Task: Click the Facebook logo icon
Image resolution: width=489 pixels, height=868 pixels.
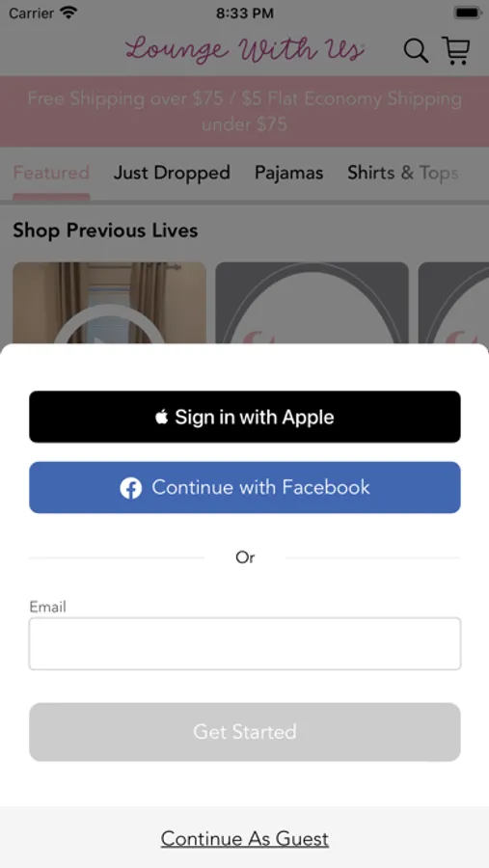Action: click(x=131, y=488)
